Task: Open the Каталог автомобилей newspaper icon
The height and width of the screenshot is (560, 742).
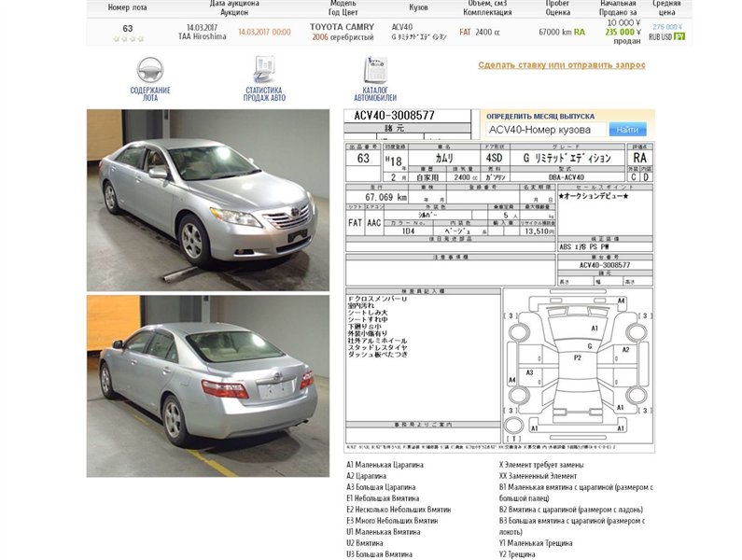Action: click(x=375, y=70)
